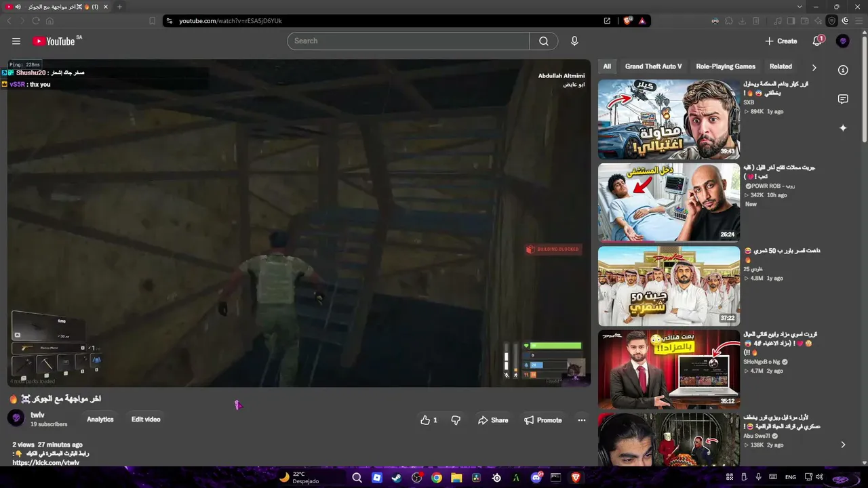The image size is (868, 488).
Task: Open a new browser tab
Action: [120, 7]
